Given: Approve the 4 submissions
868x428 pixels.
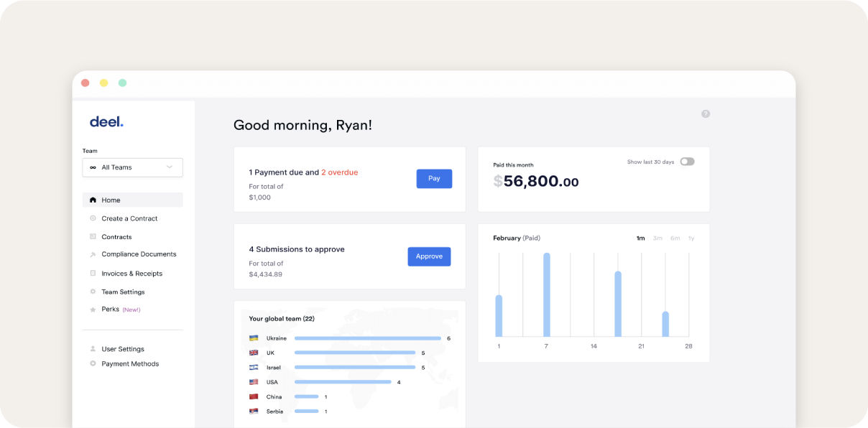Looking at the screenshot, I should tap(429, 256).
